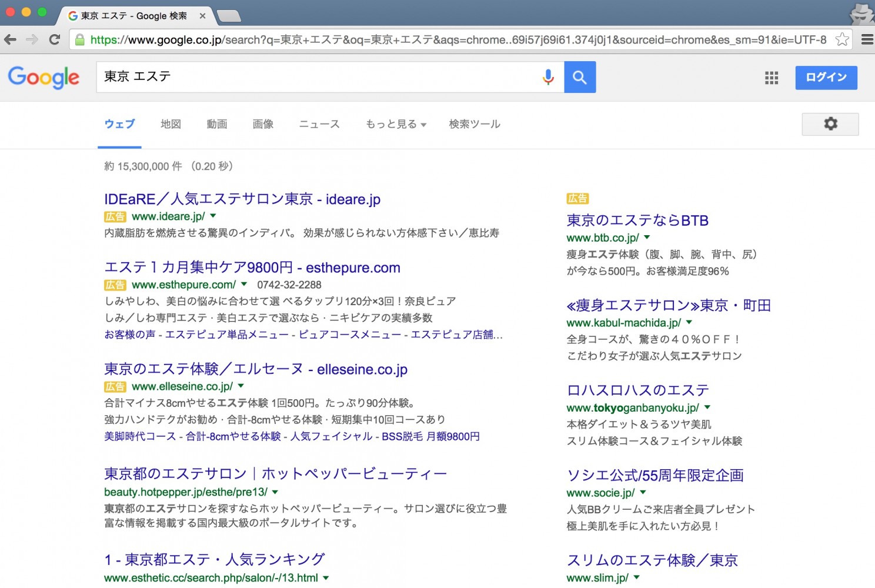This screenshot has width=875, height=588.
Task: Expand arrow next to beauty.hotpepper.jp URL
Action: (275, 492)
